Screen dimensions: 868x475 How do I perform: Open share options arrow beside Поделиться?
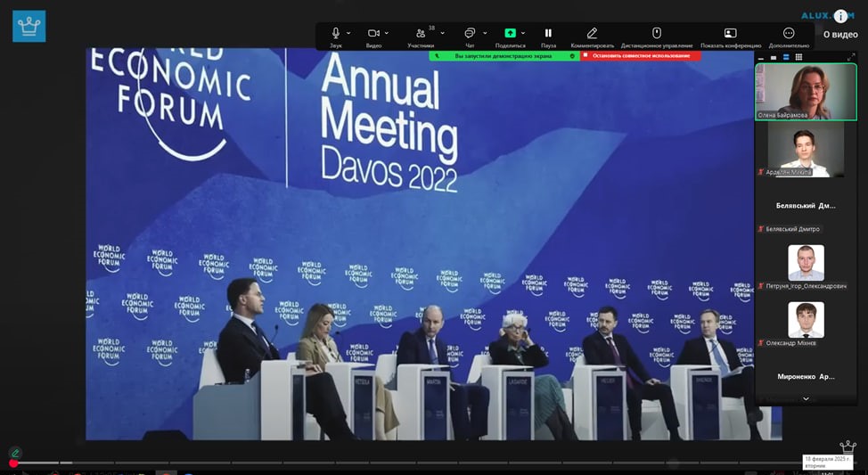pos(523,33)
